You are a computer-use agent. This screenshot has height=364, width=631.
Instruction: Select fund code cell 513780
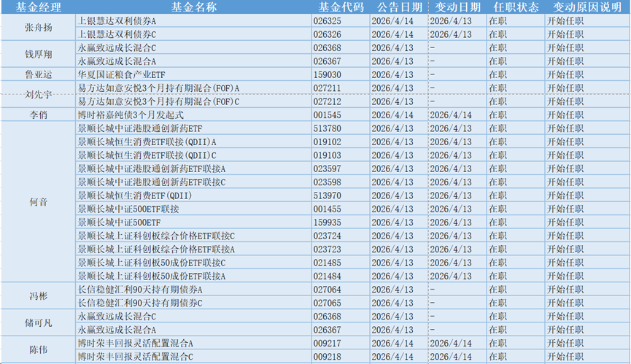[x=341, y=128]
